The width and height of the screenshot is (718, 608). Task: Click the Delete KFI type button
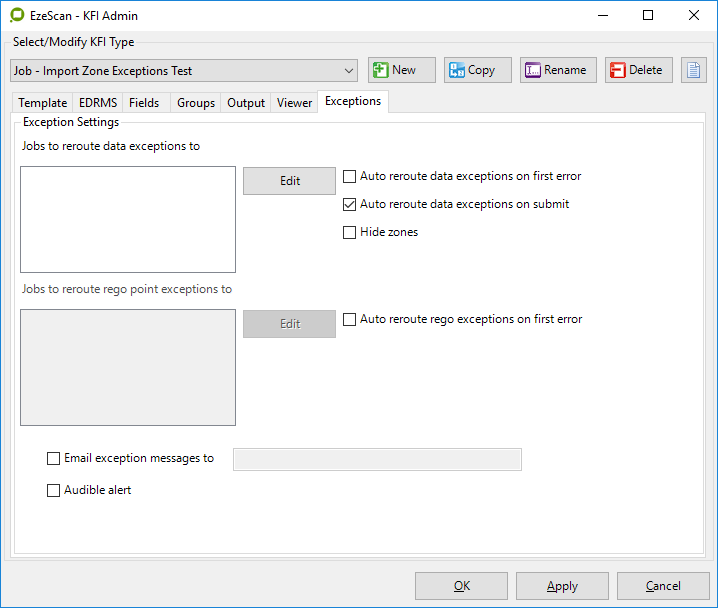638,70
